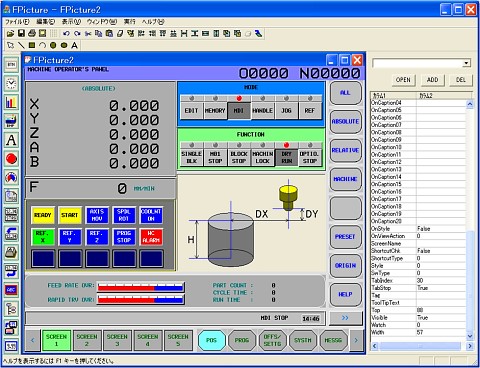Toggle the REF mode button
The image size is (480, 368).
tap(310, 110)
